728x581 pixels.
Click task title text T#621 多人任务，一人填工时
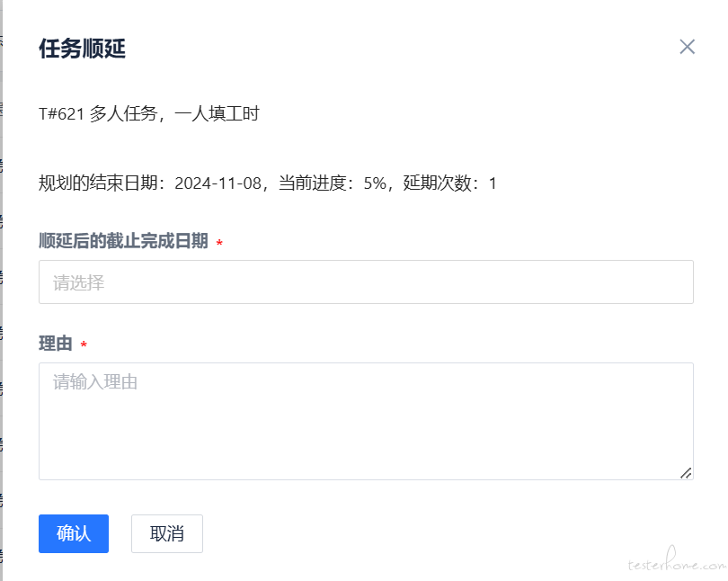149,114
